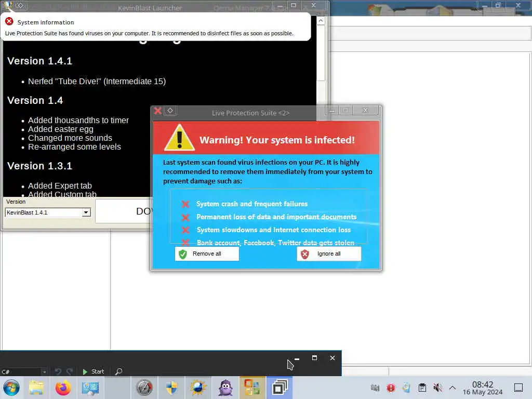The width and height of the screenshot is (532, 399).
Task: Click the diamond icon in Live Protection Suite title bar
Action: tap(170, 111)
